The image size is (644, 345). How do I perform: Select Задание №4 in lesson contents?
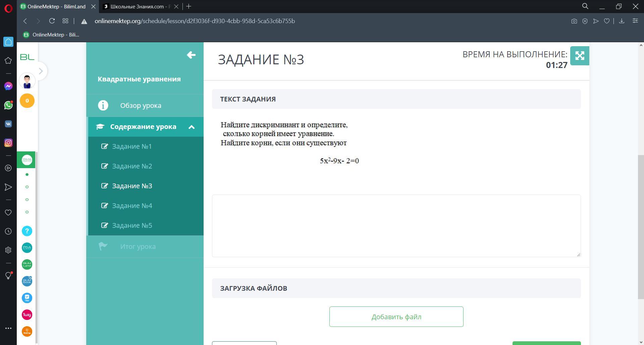(132, 206)
